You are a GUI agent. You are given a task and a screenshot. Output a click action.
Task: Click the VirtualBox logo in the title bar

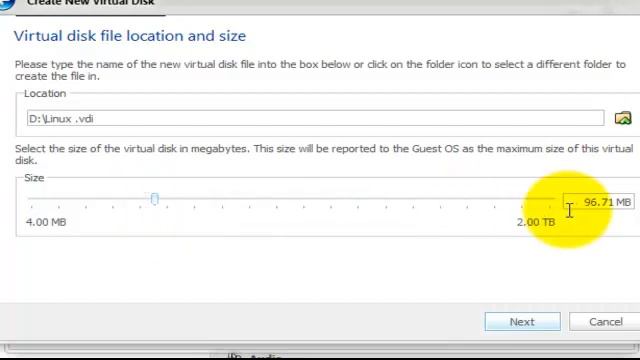coord(7,4)
